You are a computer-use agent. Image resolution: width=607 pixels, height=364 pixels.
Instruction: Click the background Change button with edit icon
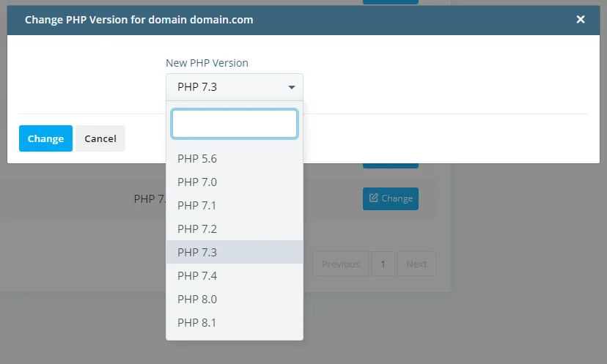point(391,198)
